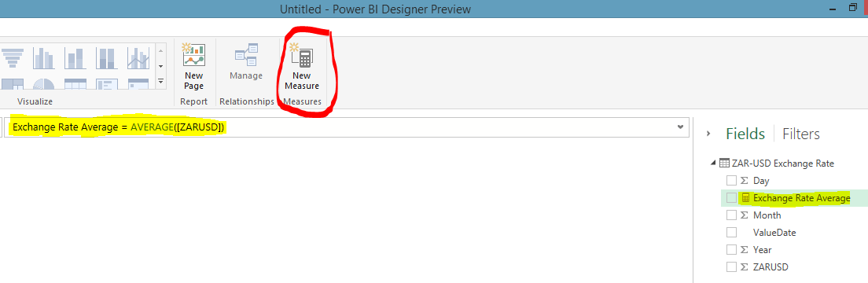Click the sigma icon next to Day
The height and width of the screenshot is (283, 868).
click(x=745, y=181)
